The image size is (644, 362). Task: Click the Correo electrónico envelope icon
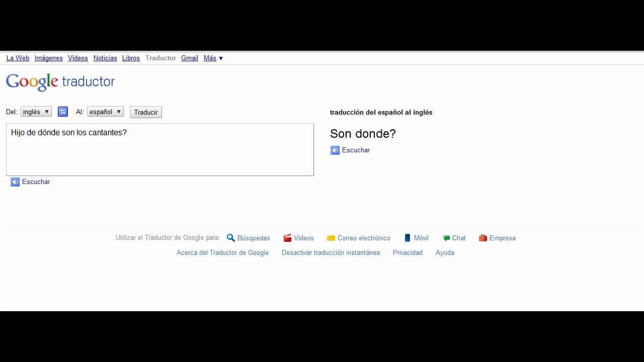(x=331, y=238)
